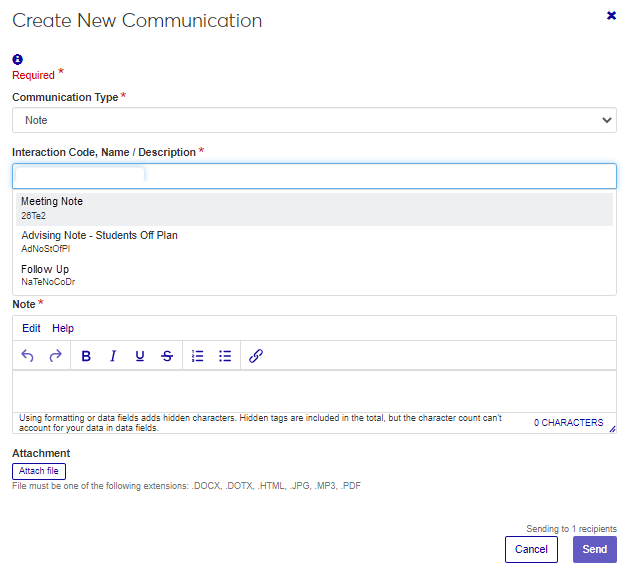This screenshot has width=628, height=570.
Task: Click the undo arrow in note toolbar
Action: (27, 356)
